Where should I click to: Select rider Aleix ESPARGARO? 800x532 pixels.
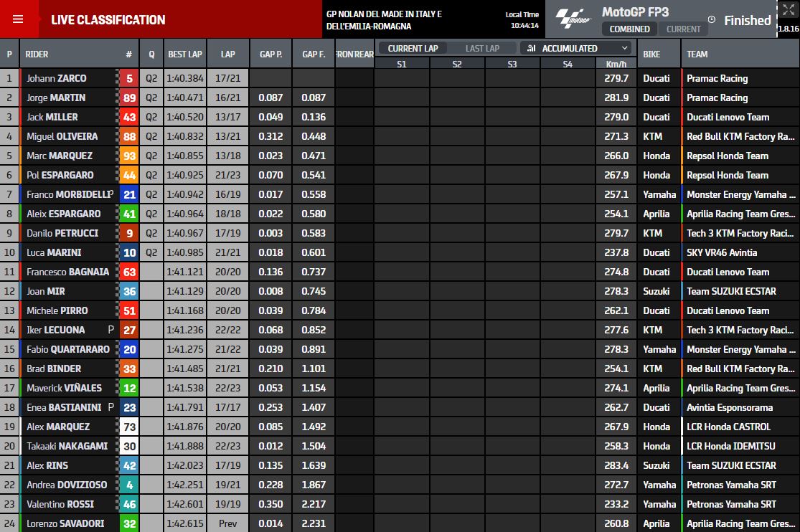(64, 214)
